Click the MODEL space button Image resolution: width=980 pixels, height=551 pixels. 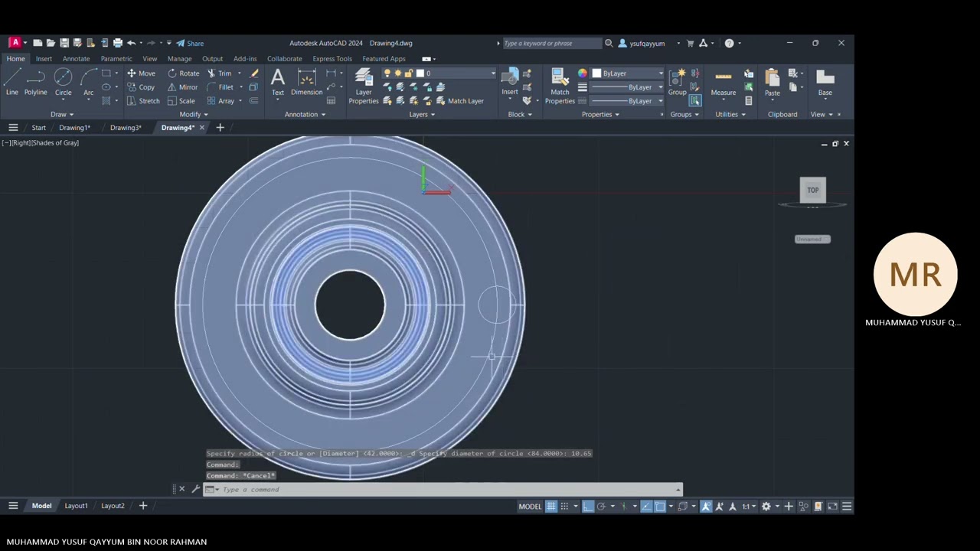pos(530,506)
